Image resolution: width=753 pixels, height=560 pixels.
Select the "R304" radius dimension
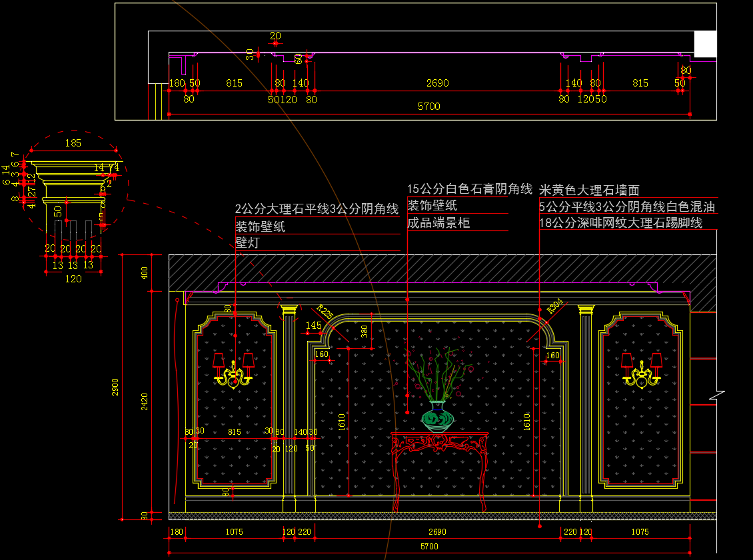(554, 306)
